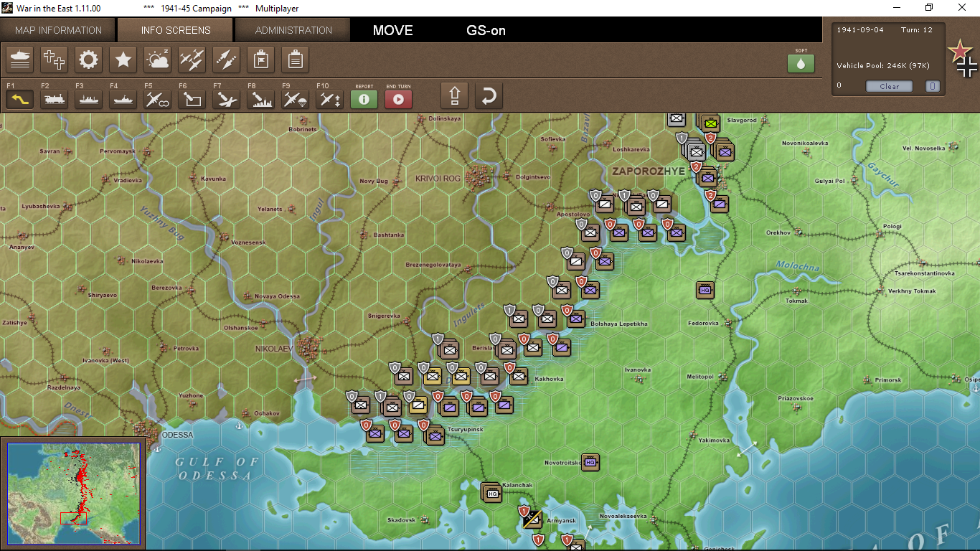Open the green REPORT info button
Image resolution: width=980 pixels, height=551 pixels.
click(x=364, y=100)
